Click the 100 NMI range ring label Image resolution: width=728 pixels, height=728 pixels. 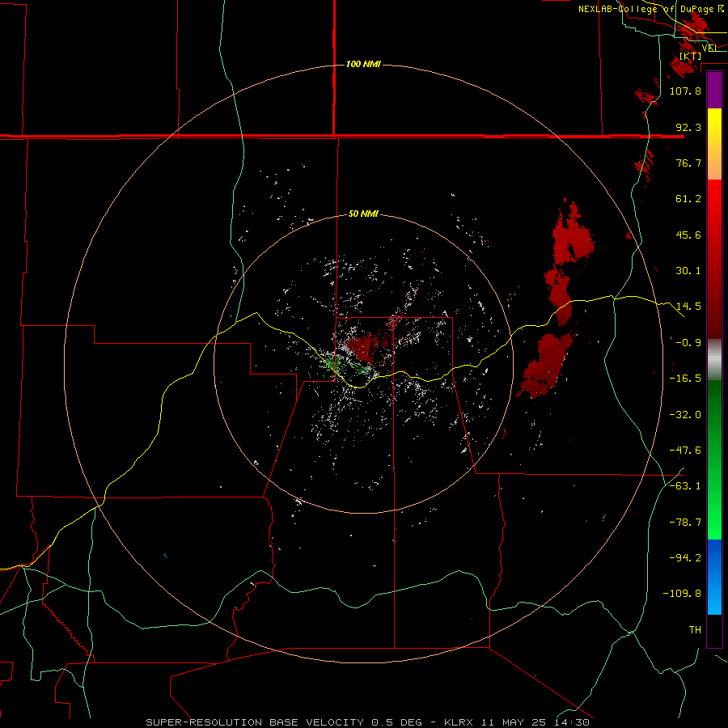tap(363, 64)
